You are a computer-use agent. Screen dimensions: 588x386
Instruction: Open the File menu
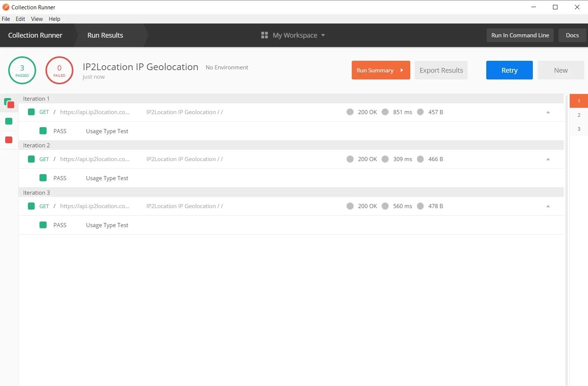tap(6, 19)
